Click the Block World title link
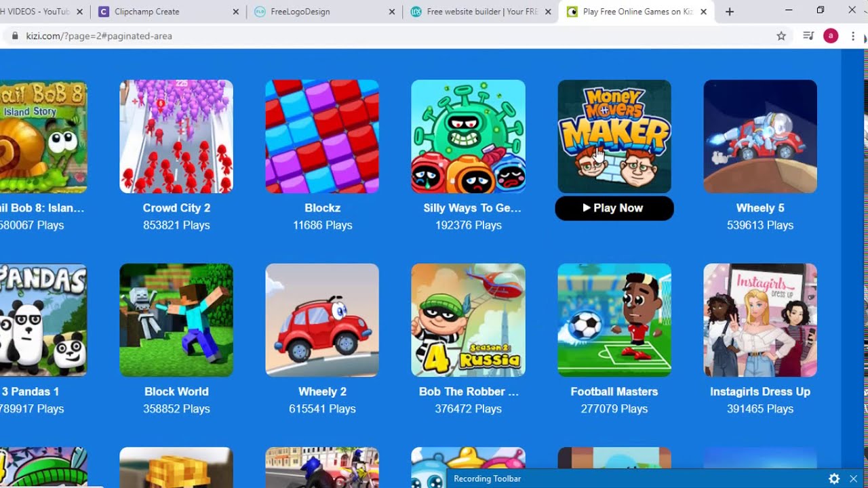 tap(176, 392)
